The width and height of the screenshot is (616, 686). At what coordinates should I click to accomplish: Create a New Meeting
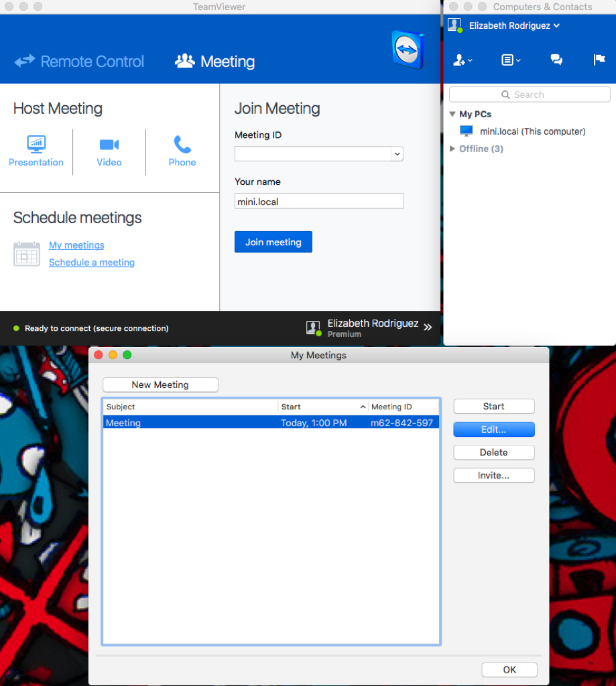(x=160, y=385)
